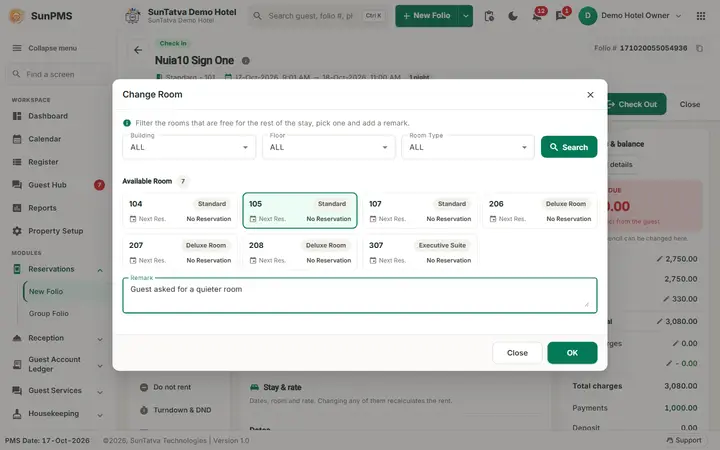This screenshot has height=450, width=720.
Task: Click the info icon in the filter hint
Action: (x=127, y=123)
